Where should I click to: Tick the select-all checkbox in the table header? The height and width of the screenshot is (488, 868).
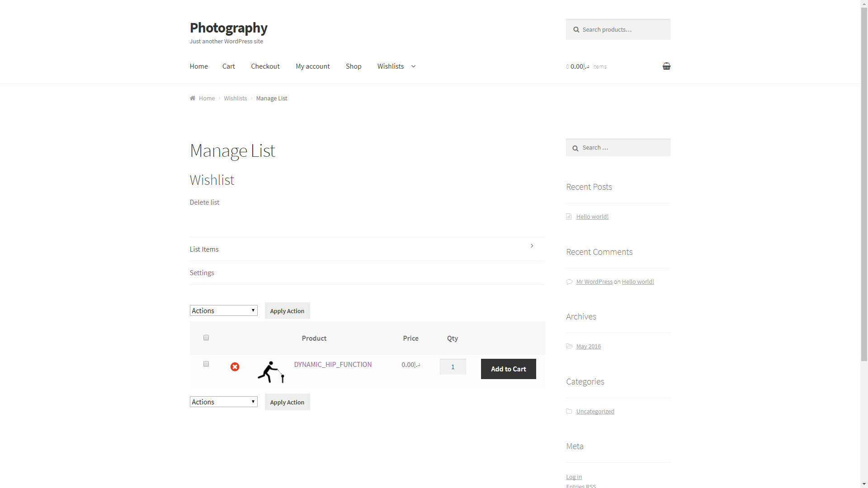(x=206, y=338)
